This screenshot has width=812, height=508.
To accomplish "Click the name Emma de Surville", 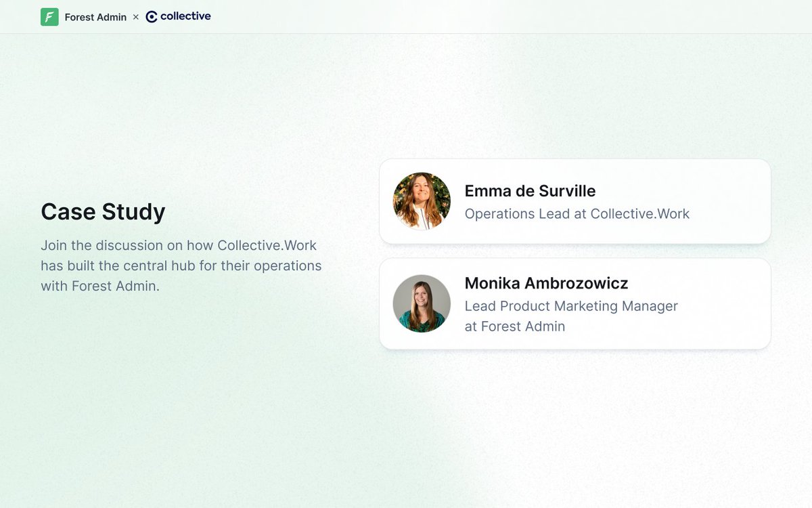I will [530, 191].
